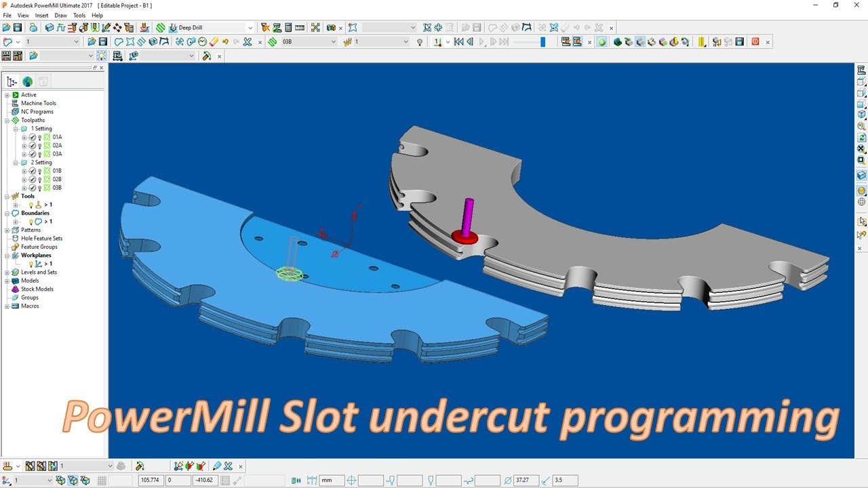The height and width of the screenshot is (488, 868).
Task: Click the red ViewMill exit icon
Action: pos(755,42)
